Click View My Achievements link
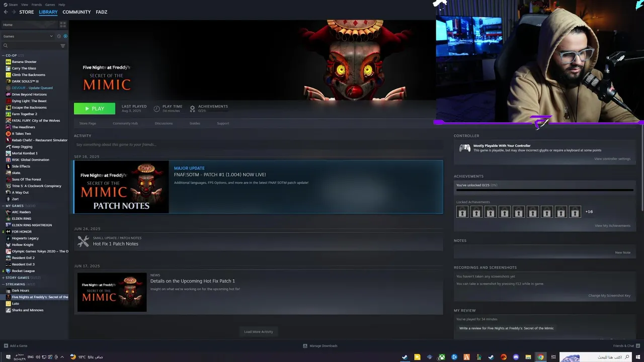 pyautogui.click(x=612, y=226)
